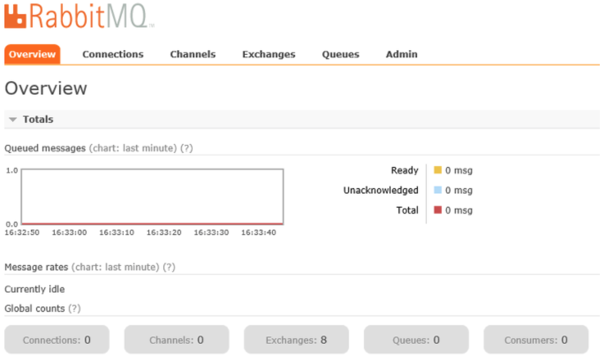Click the light blue Unacknowledged swatch
606x364 pixels.
click(x=438, y=190)
